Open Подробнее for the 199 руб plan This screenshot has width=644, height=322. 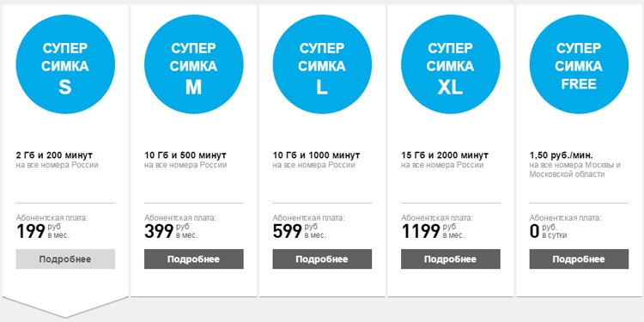pos(65,259)
